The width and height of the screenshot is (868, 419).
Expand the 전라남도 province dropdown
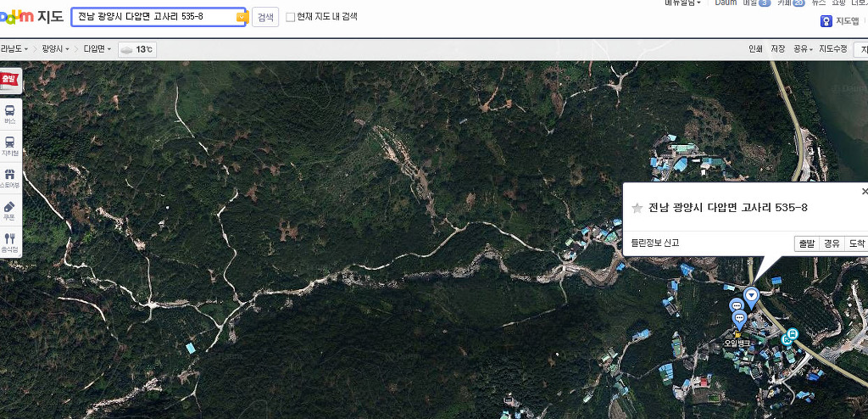click(x=14, y=49)
